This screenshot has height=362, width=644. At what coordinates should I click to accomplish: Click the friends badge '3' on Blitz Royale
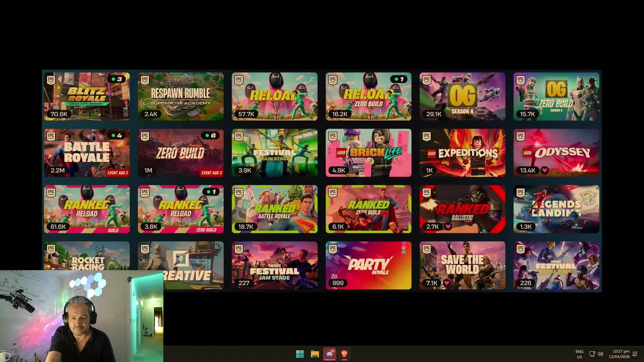117,79
